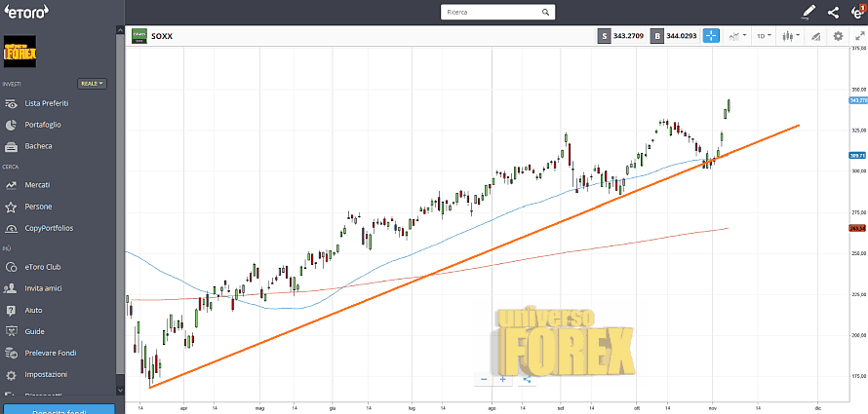This screenshot has width=868, height=414.
Task: Select the drawing tools icon
Action: 815,36
